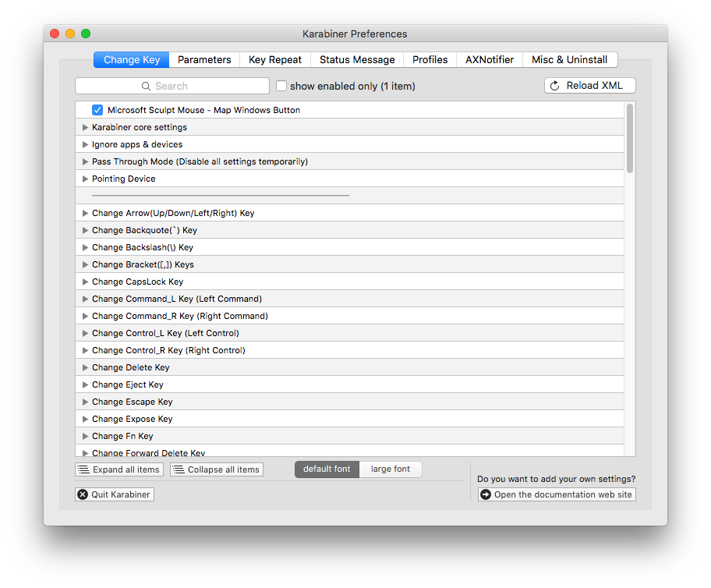Click the Quit Karabiner button
This screenshot has width=711, height=588.
115,494
